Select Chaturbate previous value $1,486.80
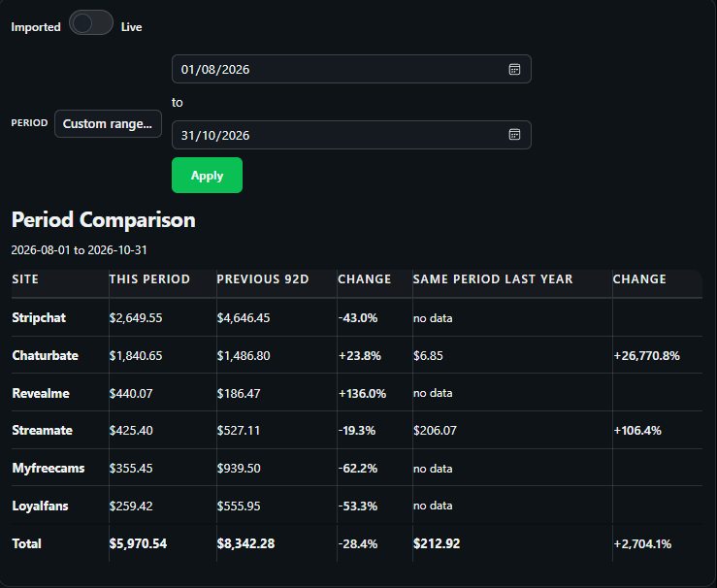 coord(244,356)
